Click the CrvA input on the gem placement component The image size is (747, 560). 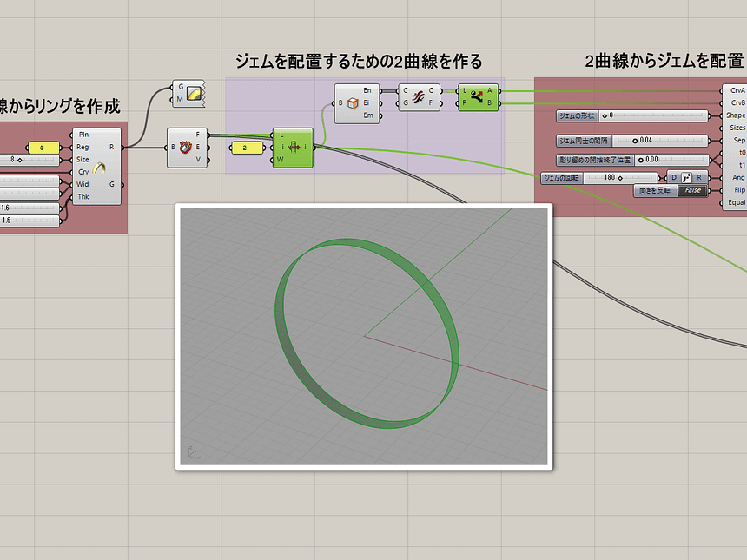[737, 90]
